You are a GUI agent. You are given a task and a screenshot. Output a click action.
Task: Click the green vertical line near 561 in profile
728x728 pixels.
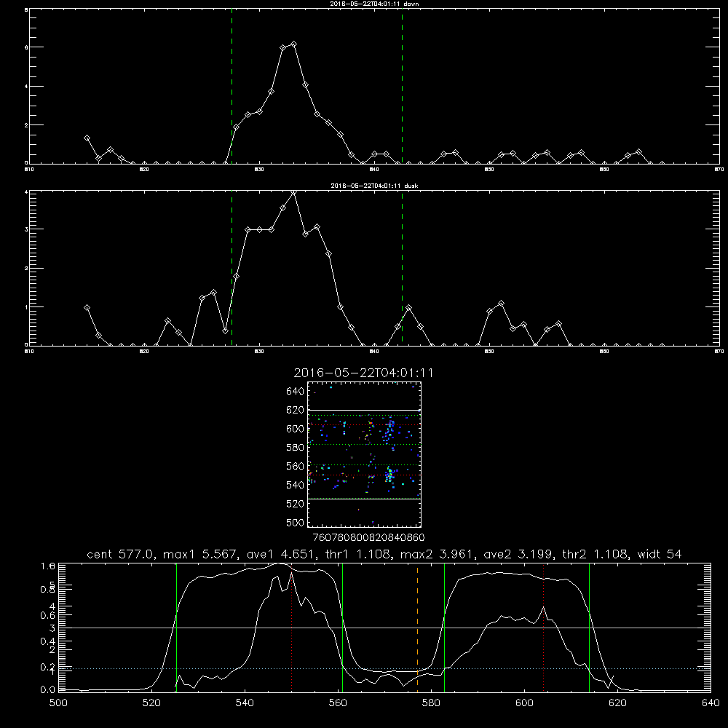pyautogui.click(x=343, y=627)
